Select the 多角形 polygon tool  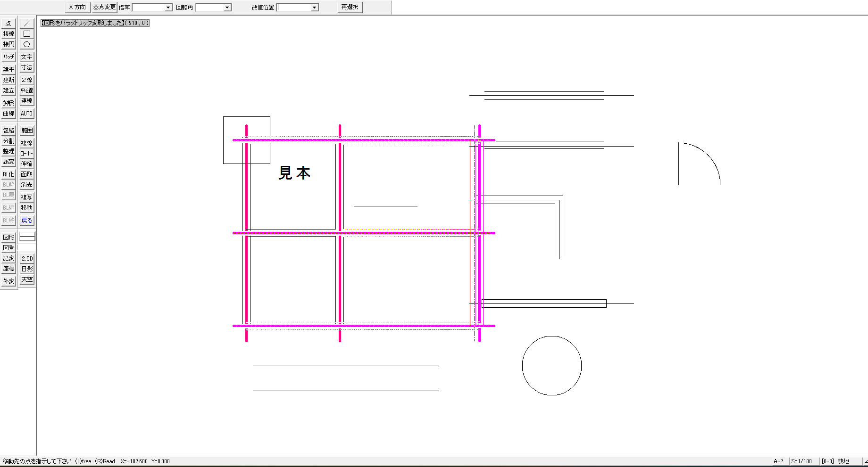pyautogui.click(x=8, y=103)
